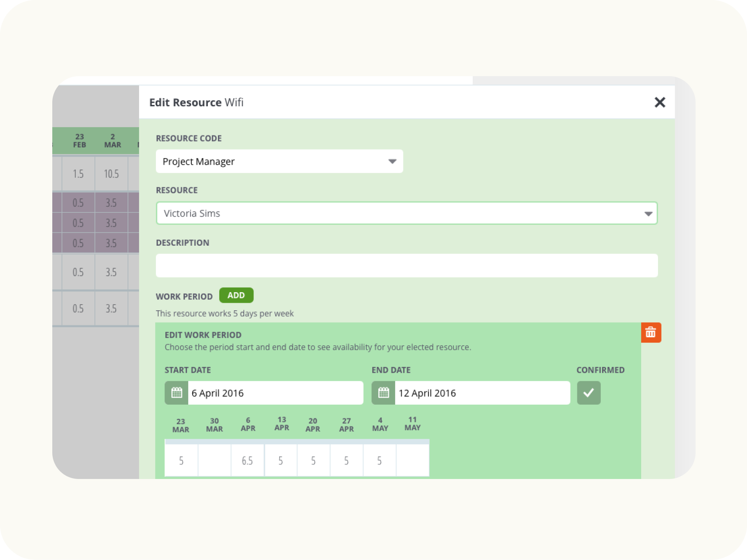Close the Edit Resource dialog
This screenshot has height=560, width=747.
[x=660, y=102]
